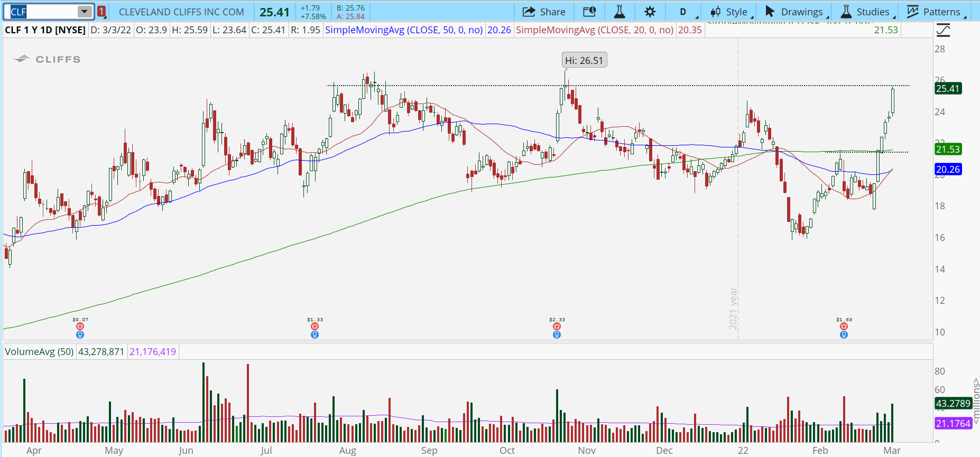
Task: Select the SimpleMovingAvg 50 study label
Action: (x=404, y=30)
